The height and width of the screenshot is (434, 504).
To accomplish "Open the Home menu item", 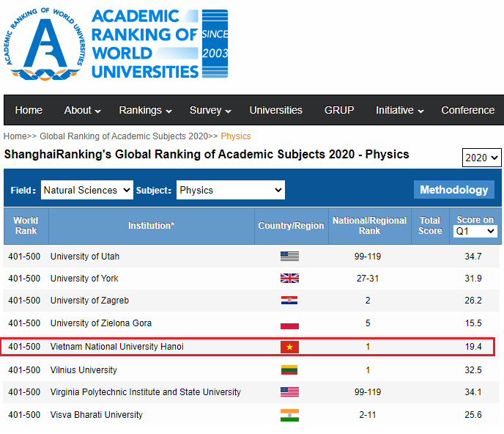I will tap(29, 110).
